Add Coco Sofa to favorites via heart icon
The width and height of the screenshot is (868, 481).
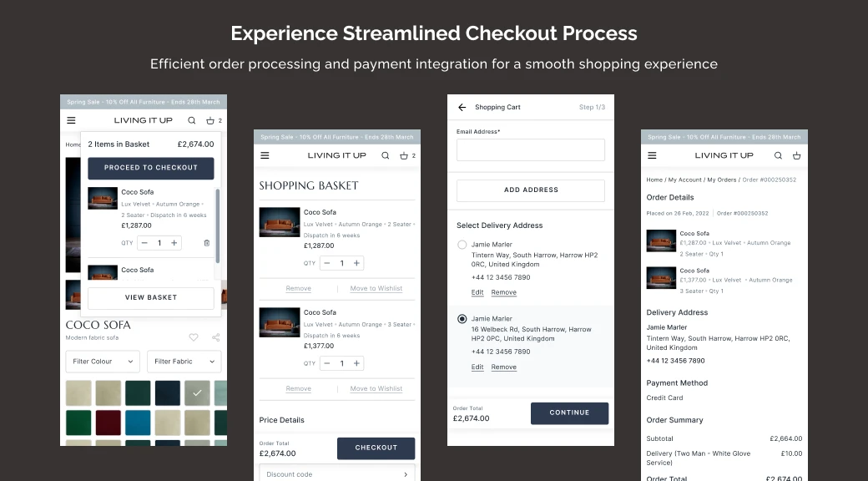(x=194, y=337)
